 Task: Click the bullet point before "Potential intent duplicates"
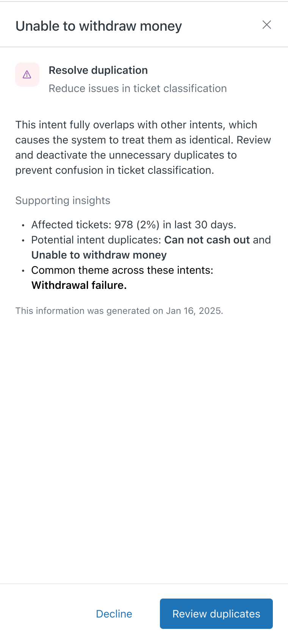[23, 240]
